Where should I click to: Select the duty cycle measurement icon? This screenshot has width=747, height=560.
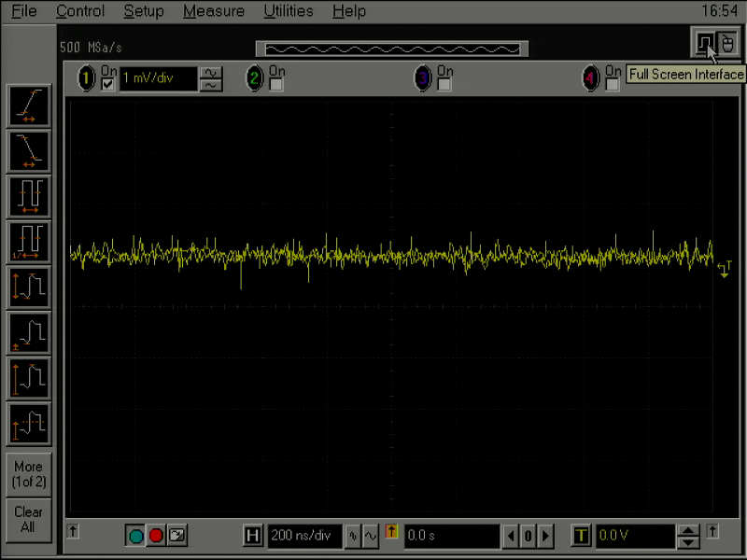pos(28,240)
